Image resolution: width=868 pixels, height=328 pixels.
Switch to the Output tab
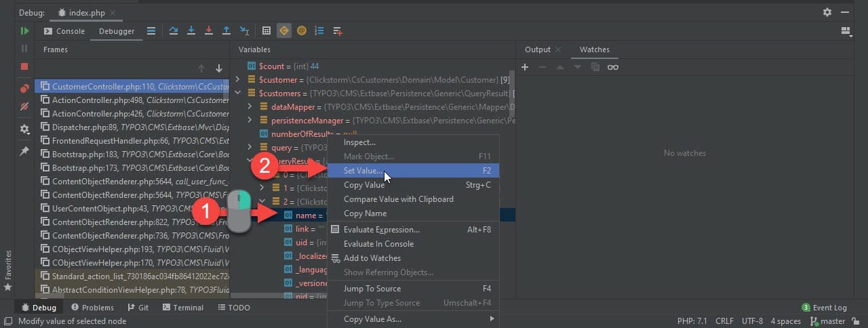[538, 49]
